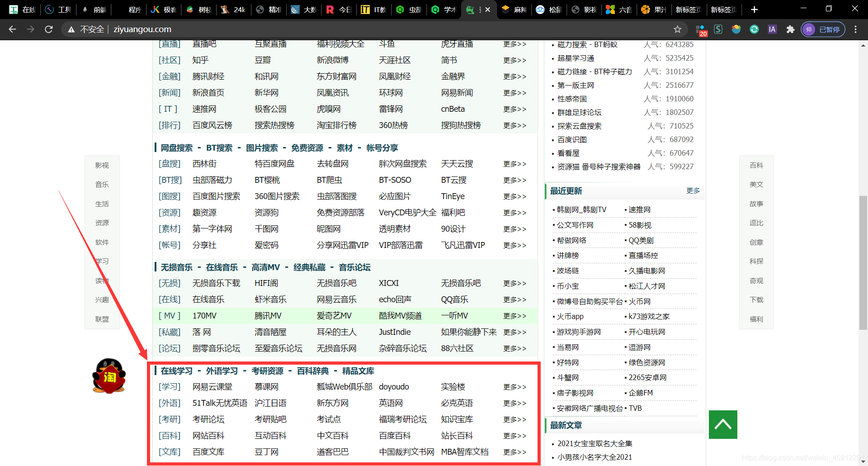Go back with the browser back arrow

click(x=12, y=29)
